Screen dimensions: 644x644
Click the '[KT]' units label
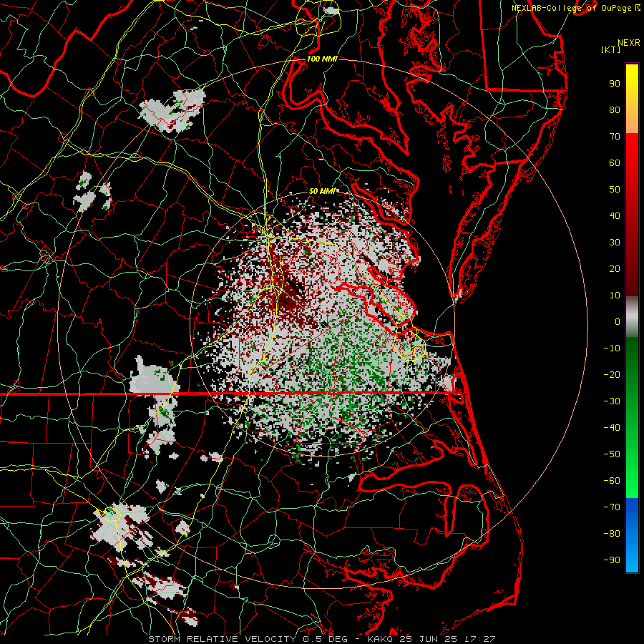tap(611, 49)
